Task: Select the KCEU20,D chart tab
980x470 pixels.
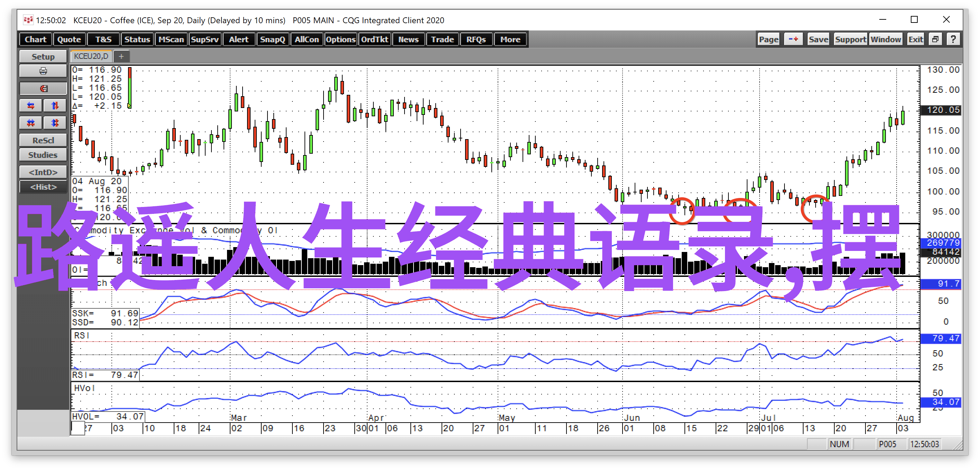Action: pos(91,56)
